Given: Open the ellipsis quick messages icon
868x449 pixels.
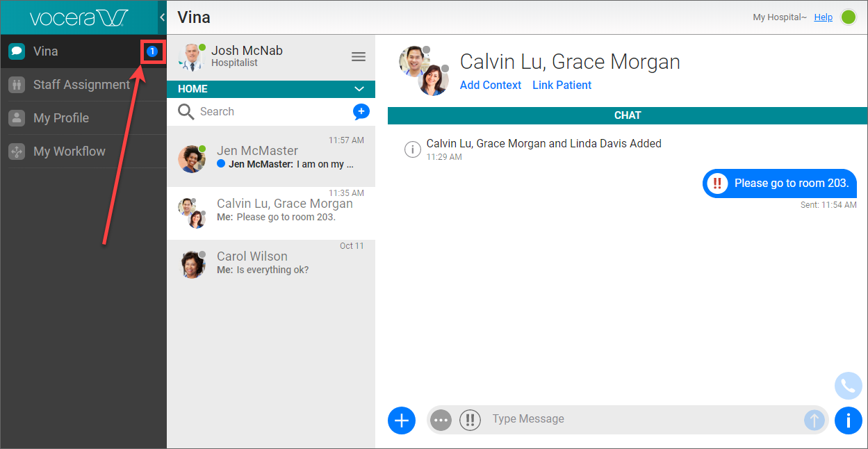Looking at the screenshot, I should (x=441, y=420).
